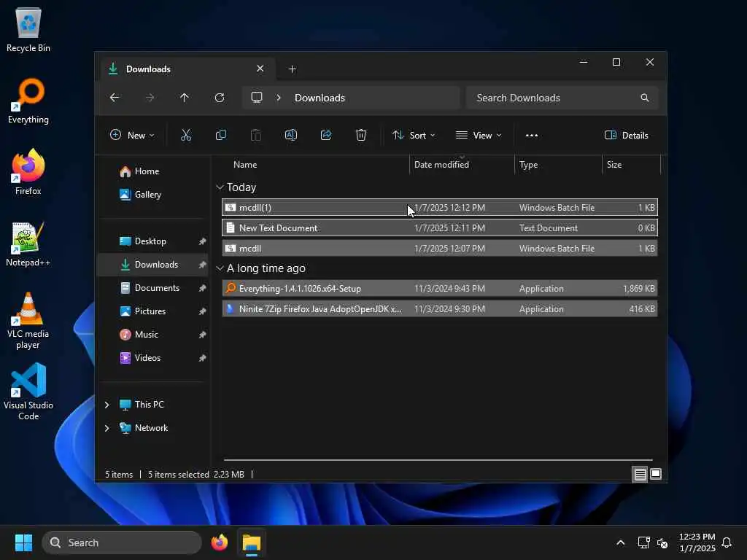The image size is (747, 560).
Task: Click the muted volume tray icon
Action: 662,542
